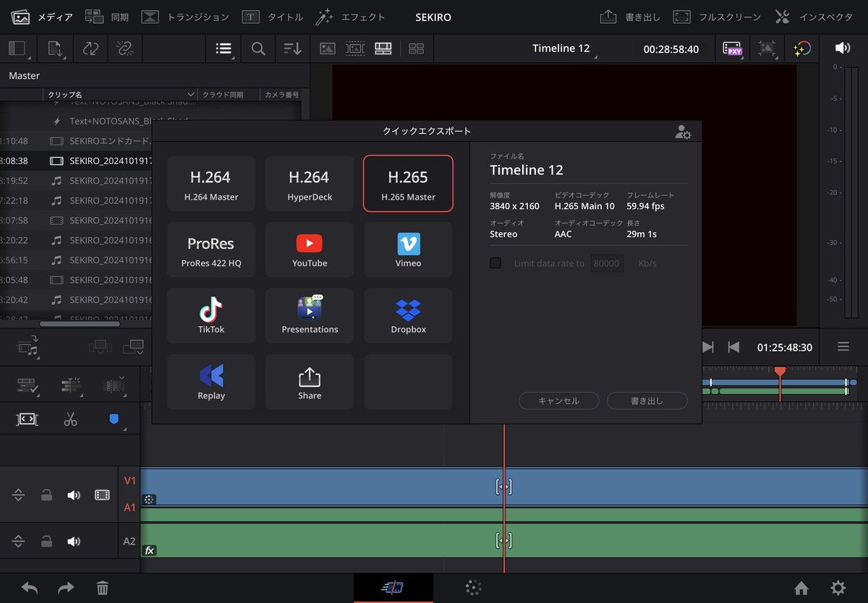This screenshot has height=603, width=868.
Task: Open the エフェクト effects tab
Action: pos(351,17)
